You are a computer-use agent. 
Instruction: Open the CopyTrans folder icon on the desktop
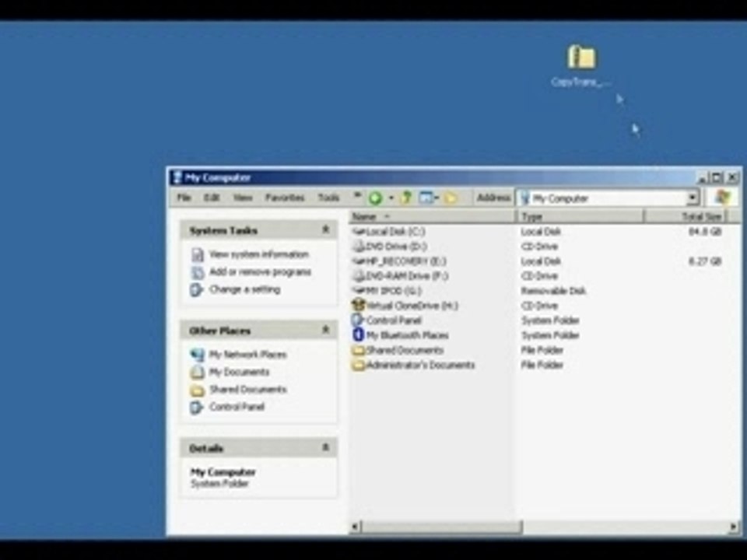pyautogui.click(x=581, y=57)
